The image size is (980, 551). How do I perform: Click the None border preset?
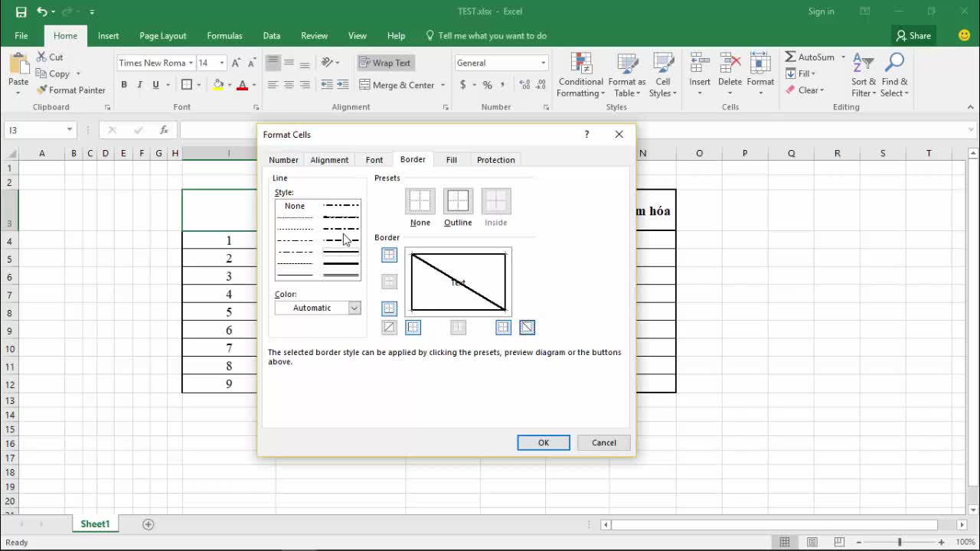point(420,202)
